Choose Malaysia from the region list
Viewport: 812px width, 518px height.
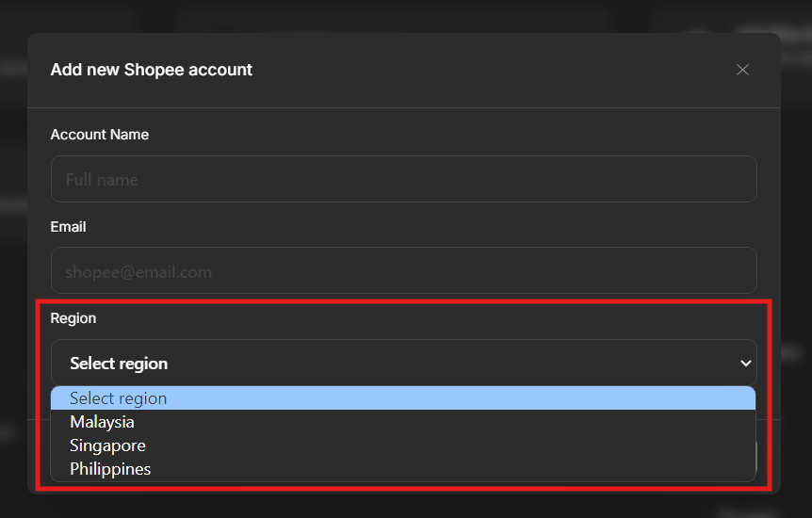click(102, 422)
